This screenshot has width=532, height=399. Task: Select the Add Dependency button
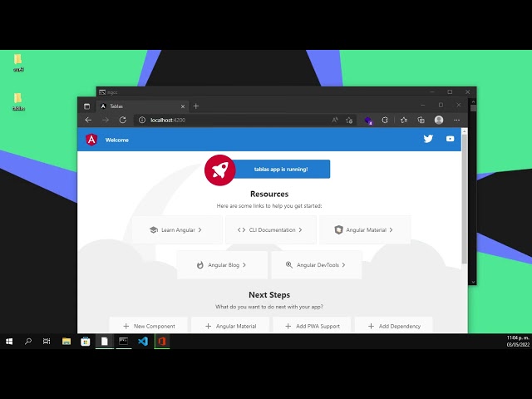[393, 325]
